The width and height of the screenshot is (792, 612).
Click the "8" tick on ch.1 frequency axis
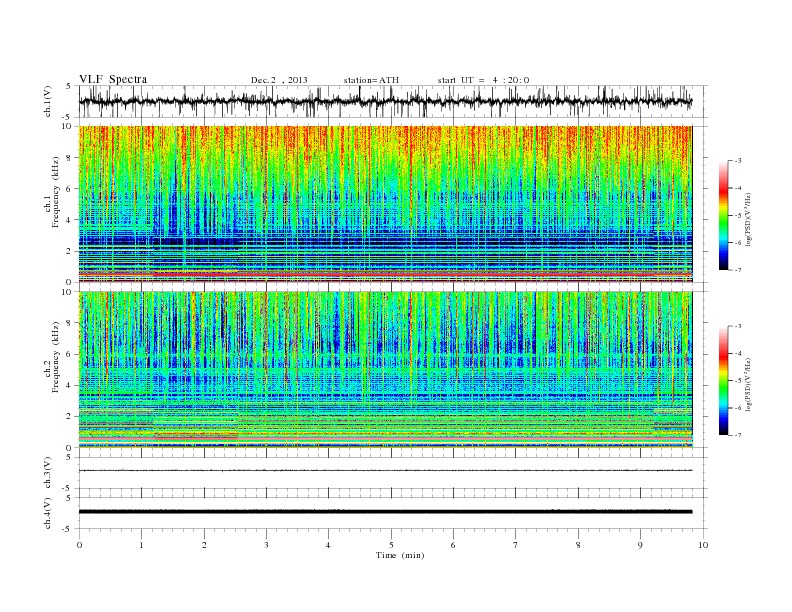[x=69, y=158]
